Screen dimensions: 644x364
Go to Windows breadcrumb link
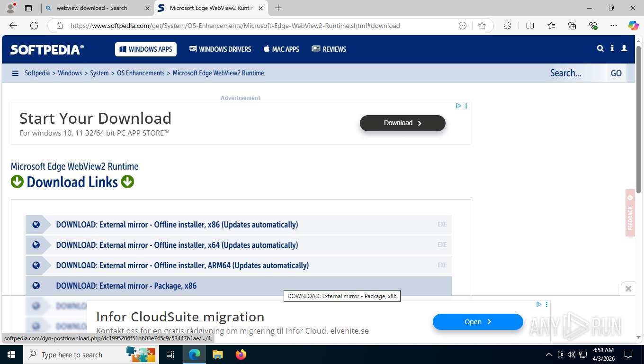(x=70, y=73)
